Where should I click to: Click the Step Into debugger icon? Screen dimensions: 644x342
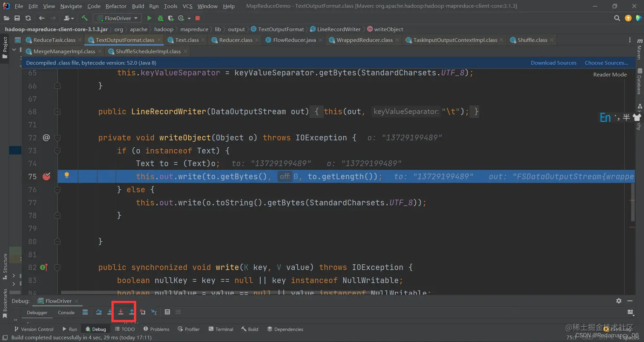click(110, 312)
